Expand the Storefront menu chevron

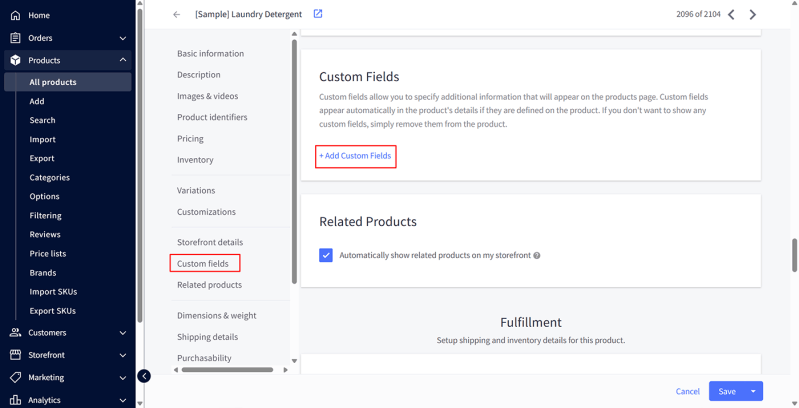123,356
